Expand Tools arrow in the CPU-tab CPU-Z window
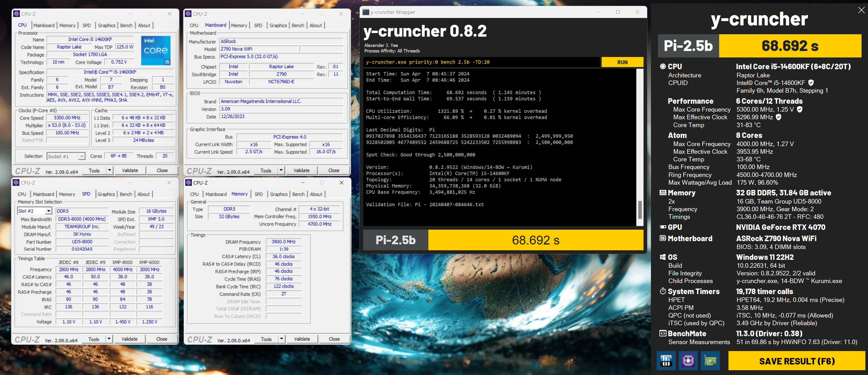The width and height of the screenshot is (868, 375). click(110, 170)
